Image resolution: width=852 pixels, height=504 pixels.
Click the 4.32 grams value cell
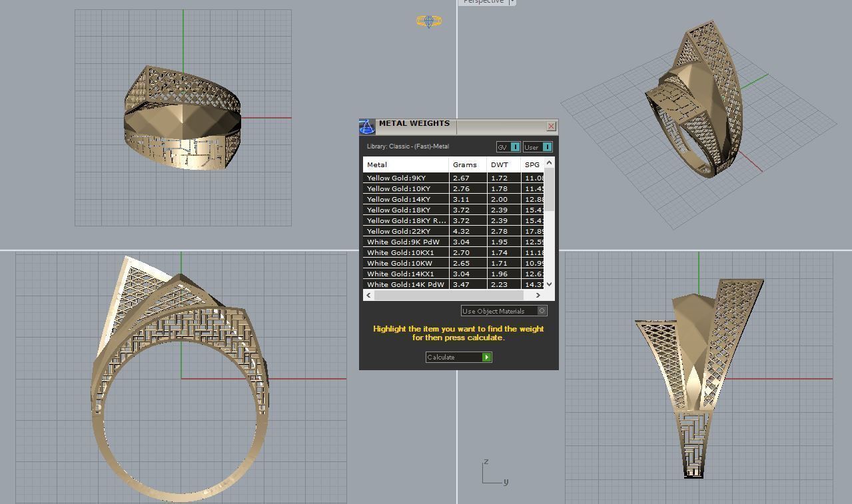(468, 231)
